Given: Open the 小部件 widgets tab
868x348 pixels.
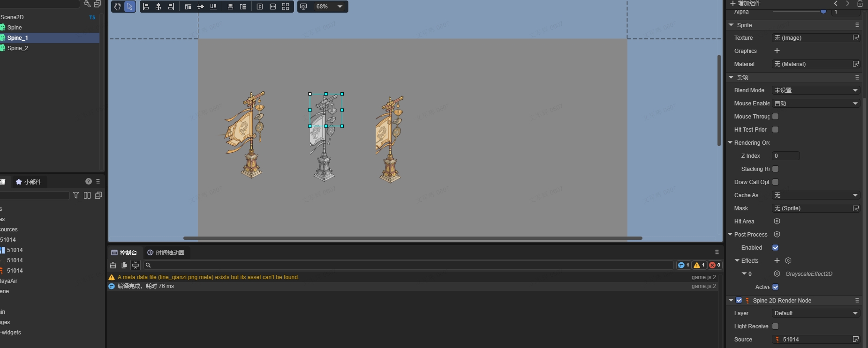Looking at the screenshot, I should [x=29, y=182].
